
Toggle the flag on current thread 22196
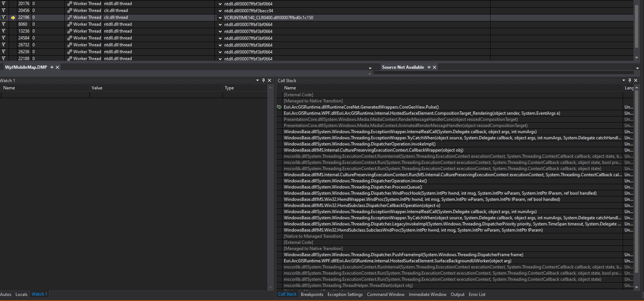point(4,17)
